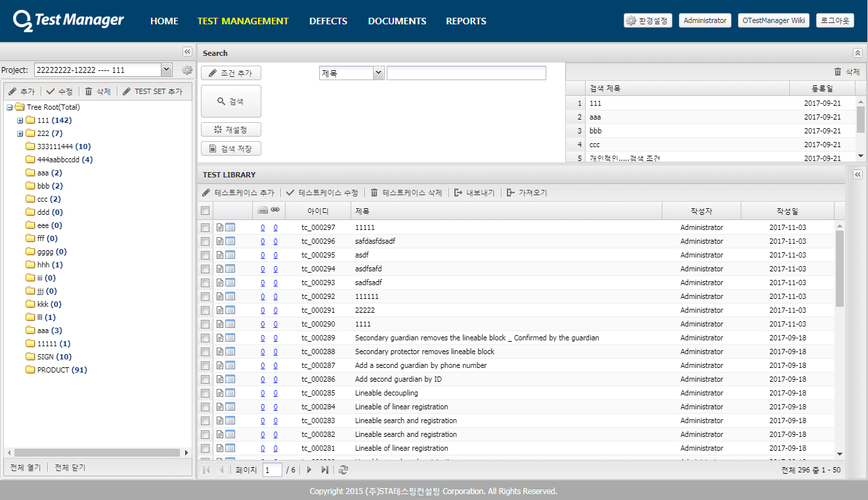Open the 제목 search field dropdown
This screenshot has height=500, width=868.
coord(378,74)
